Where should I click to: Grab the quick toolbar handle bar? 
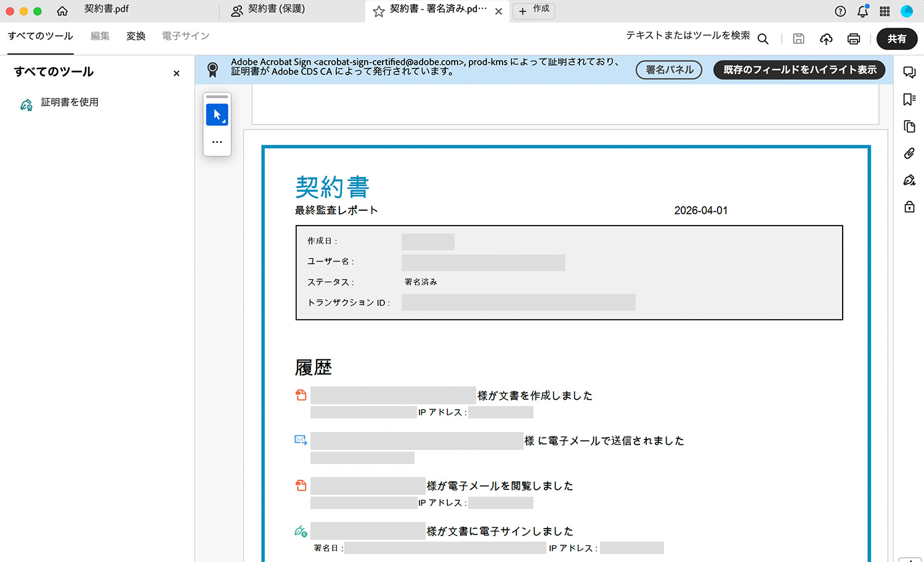[x=217, y=97]
